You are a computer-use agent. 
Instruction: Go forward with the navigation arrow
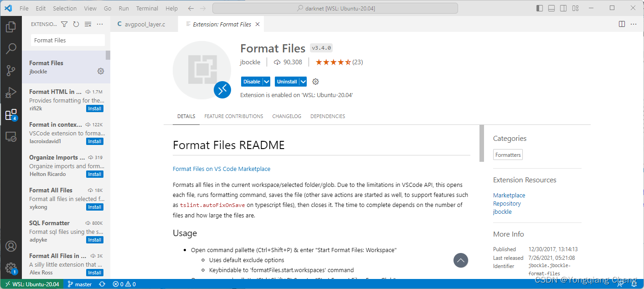click(x=203, y=8)
